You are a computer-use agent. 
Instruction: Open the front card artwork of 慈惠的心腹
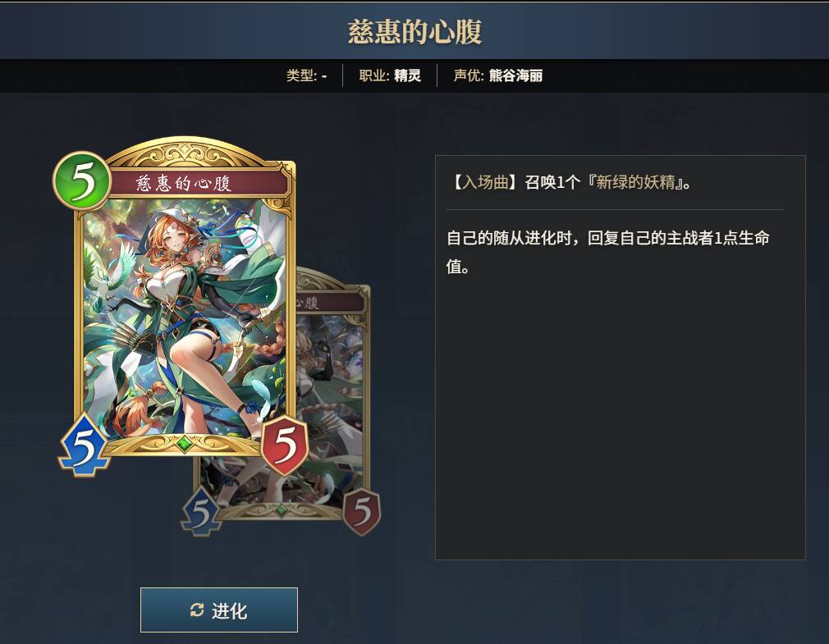pyautogui.click(x=184, y=317)
